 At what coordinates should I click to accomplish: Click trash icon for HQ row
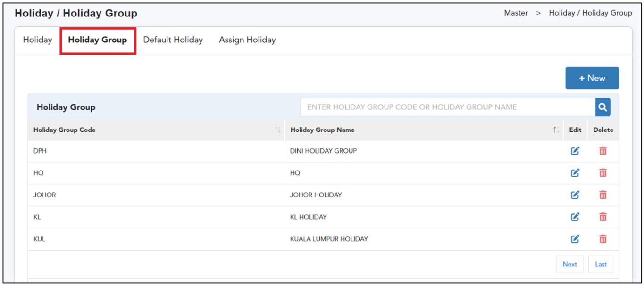point(602,173)
